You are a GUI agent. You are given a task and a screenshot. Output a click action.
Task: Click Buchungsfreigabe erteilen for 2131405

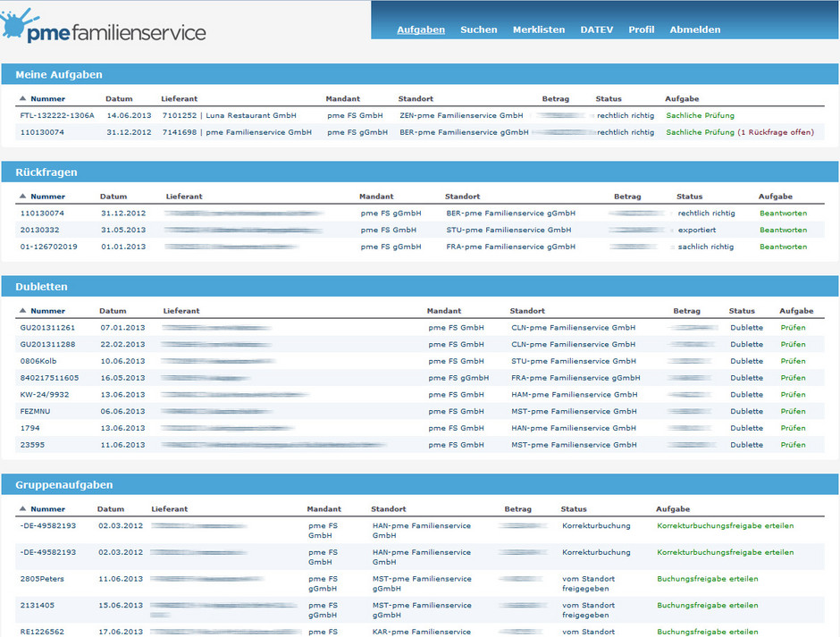pos(707,606)
